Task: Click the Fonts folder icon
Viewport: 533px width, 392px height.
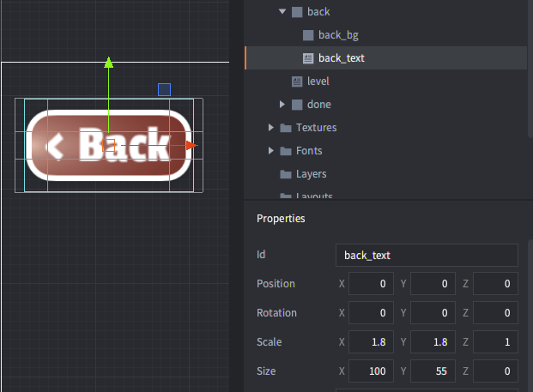Action: (286, 151)
